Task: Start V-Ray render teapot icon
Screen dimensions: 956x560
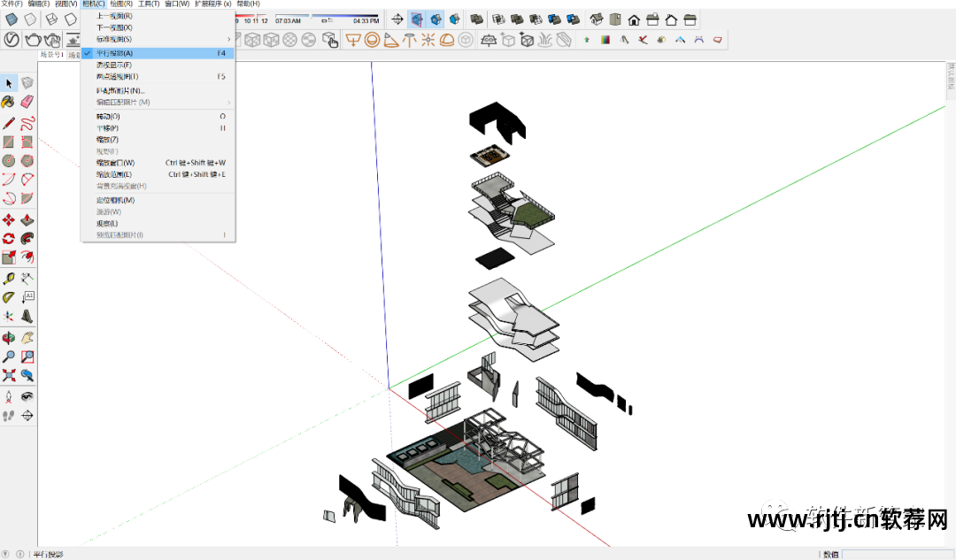Action: [x=33, y=40]
